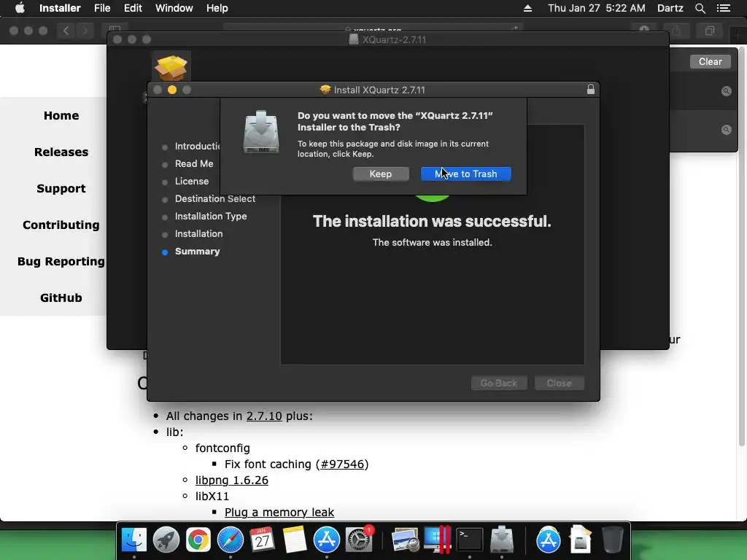Click the Installer app icon in Dock
The height and width of the screenshot is (560, 747).
coord(502,540)
